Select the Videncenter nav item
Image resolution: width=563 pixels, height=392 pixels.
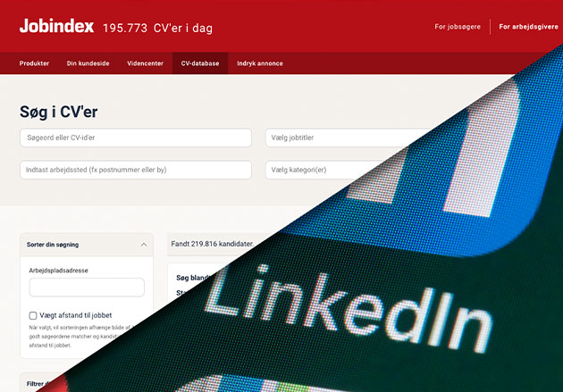pos(147,63)
